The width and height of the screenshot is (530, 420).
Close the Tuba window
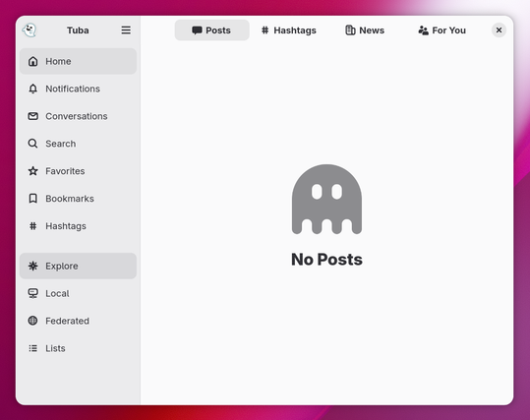[x=499, y=30]
